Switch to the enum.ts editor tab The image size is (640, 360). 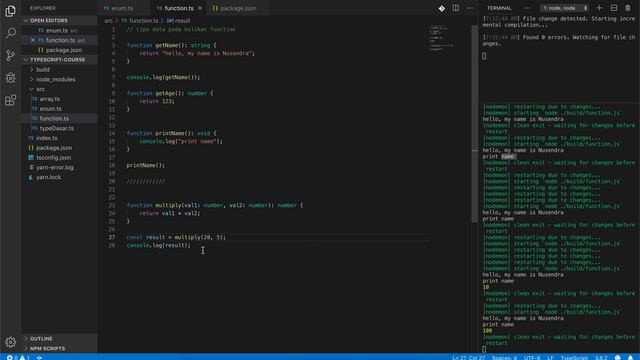click(x=122, y=8)
